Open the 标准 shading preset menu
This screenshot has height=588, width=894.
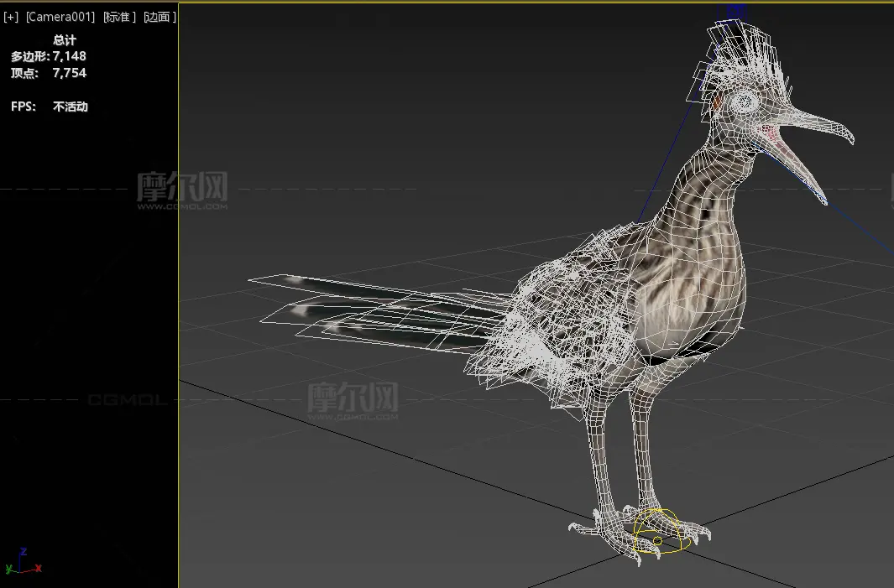(x=121, y=17)
